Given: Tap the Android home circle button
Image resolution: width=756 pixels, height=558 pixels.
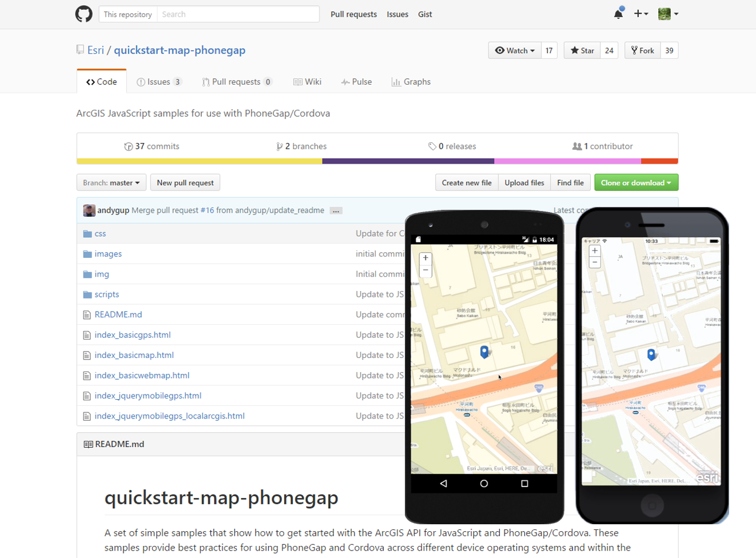Looking at the screenshot, I should click(484, 484).
